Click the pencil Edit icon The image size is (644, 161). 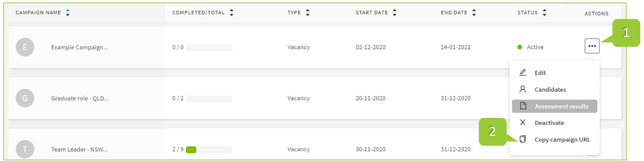point(523,73)
